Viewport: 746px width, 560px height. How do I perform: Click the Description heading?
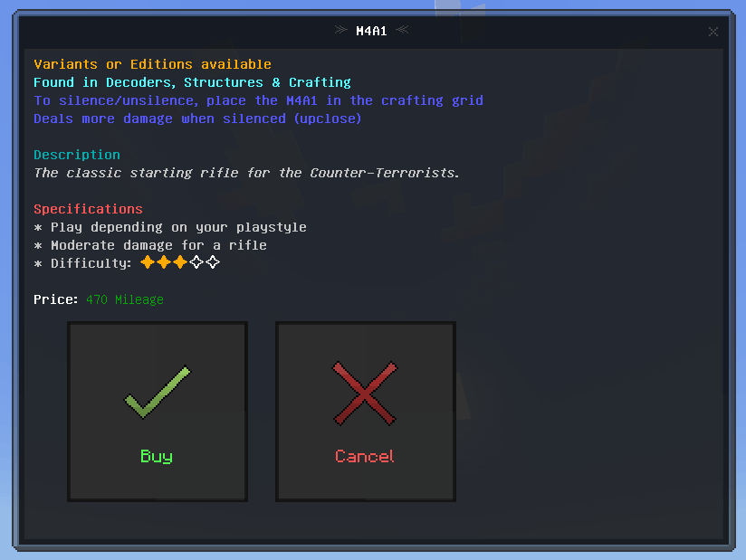pos(77,155)
